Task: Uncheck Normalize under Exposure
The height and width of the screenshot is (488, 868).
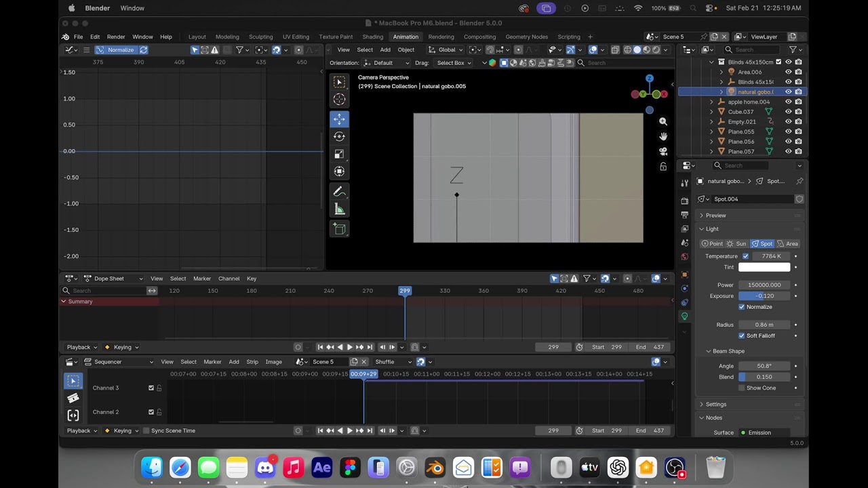Action: click(x=742, y=307)
